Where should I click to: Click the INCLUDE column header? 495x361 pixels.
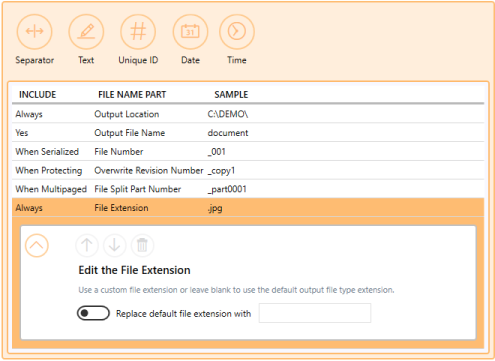click(37, 95)
